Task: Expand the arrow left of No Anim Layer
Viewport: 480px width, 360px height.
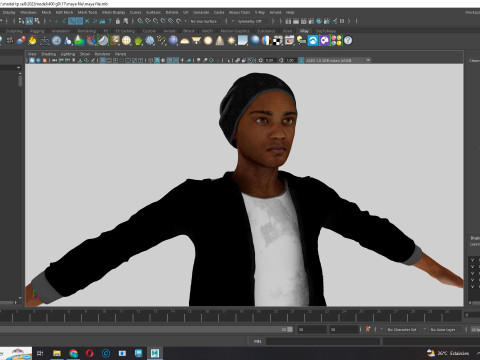Action: tap(425, 329)
